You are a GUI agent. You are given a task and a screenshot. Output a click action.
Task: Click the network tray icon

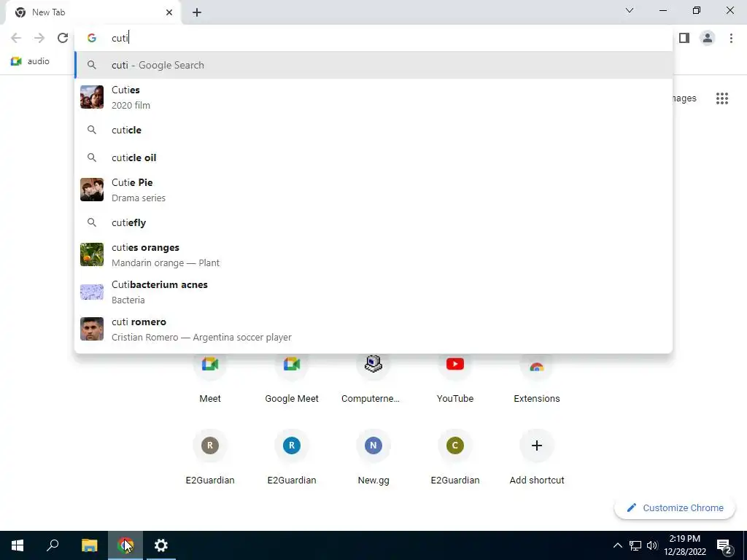(x=635, y=545)
